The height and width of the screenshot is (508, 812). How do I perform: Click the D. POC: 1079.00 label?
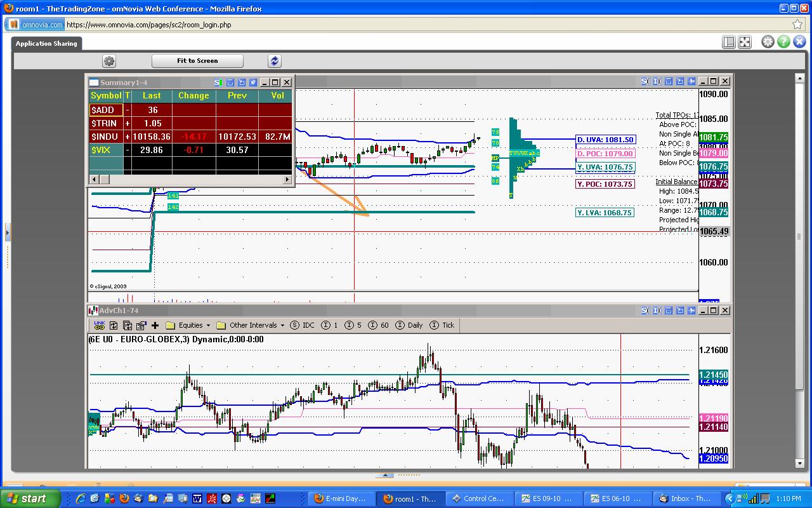tap(605, 154)
